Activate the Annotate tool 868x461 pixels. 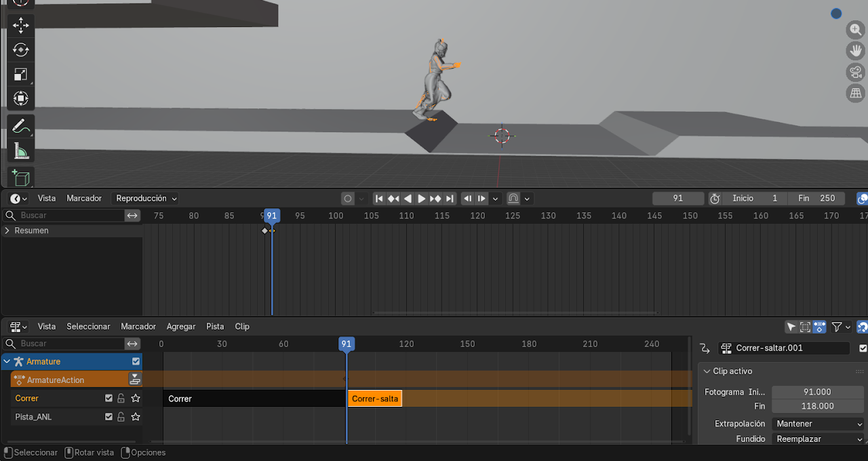(x=20, y=126)
